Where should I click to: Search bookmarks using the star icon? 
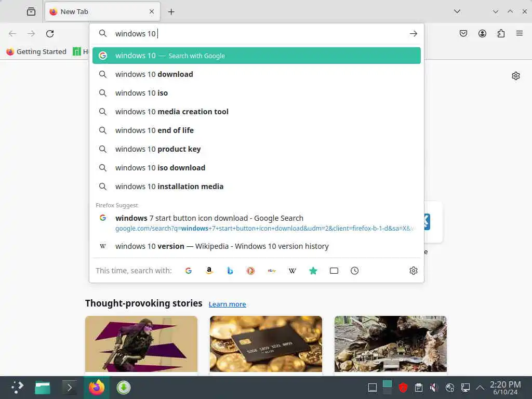[313, 271]
